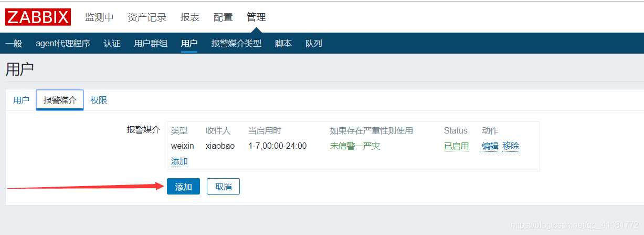Edit the weixin media entry
Viewport: 644px width, 235px height.
pyautogui.click(x=490, y=146)
